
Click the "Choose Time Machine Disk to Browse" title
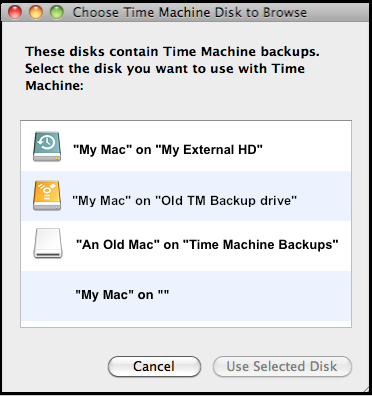tap(190, 12)
